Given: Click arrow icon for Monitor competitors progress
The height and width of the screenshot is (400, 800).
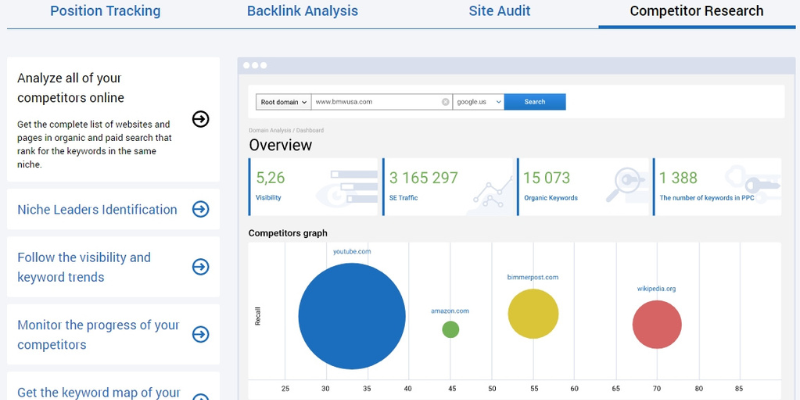Looking at the screenshot, I should tap(201, 334).
